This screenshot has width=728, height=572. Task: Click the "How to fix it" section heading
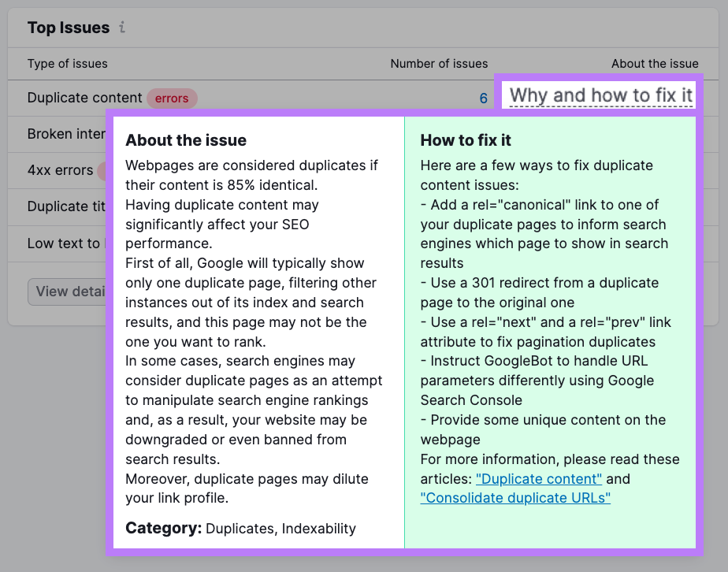pyautogui.click(x=466, y=140)
